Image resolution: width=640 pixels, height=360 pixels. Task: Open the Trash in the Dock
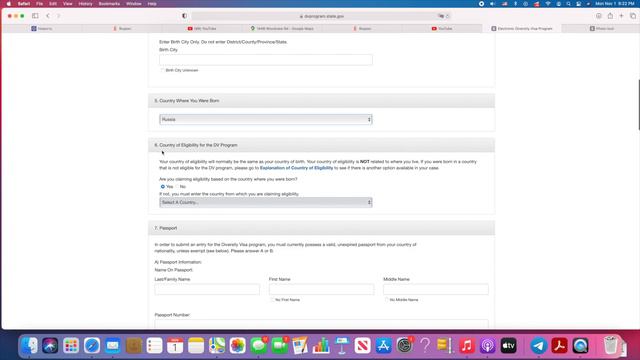click(611, 346)
